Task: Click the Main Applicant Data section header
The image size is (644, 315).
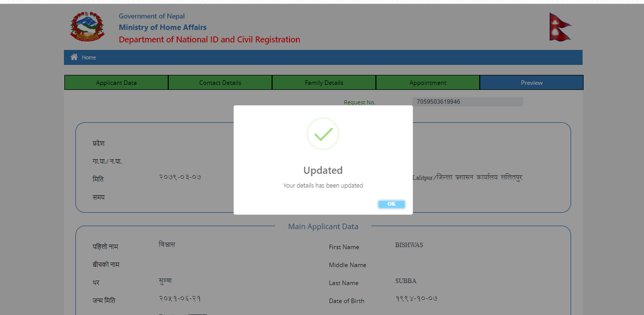Action: [323, 226]
